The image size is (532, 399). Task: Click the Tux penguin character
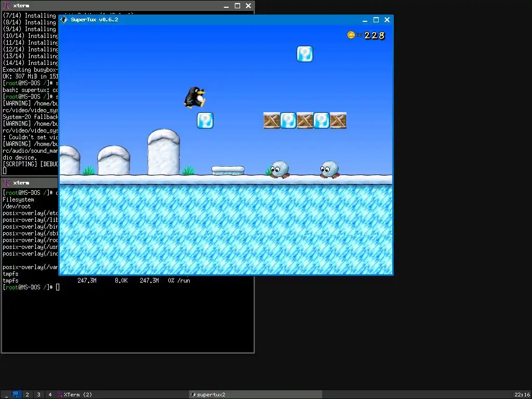[x=195, y=97]
